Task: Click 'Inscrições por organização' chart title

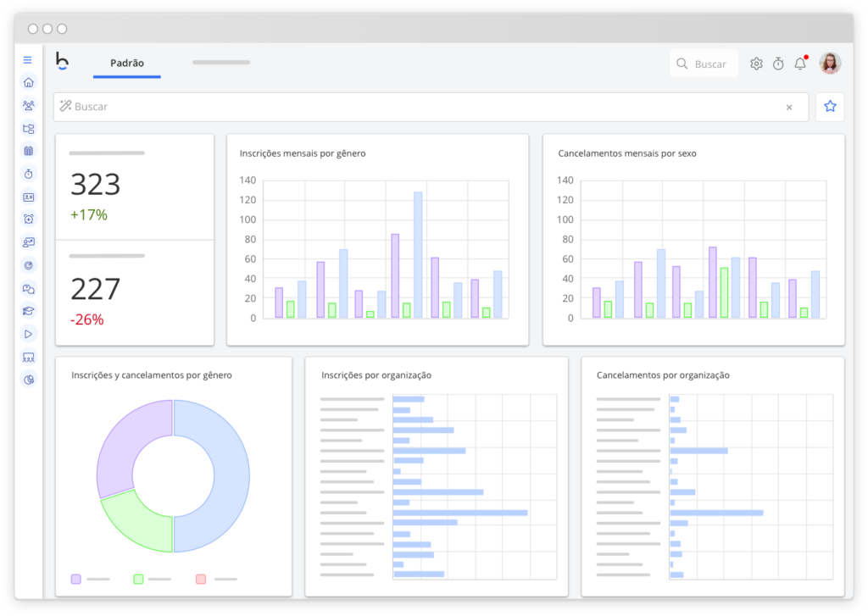Action: coord(376,375)
